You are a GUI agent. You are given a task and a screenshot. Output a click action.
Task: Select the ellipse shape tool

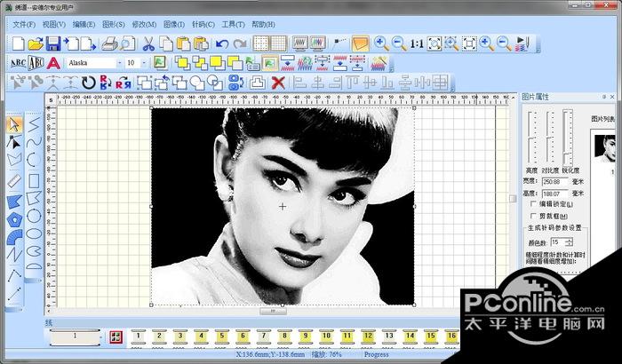[x=34, y=234]
